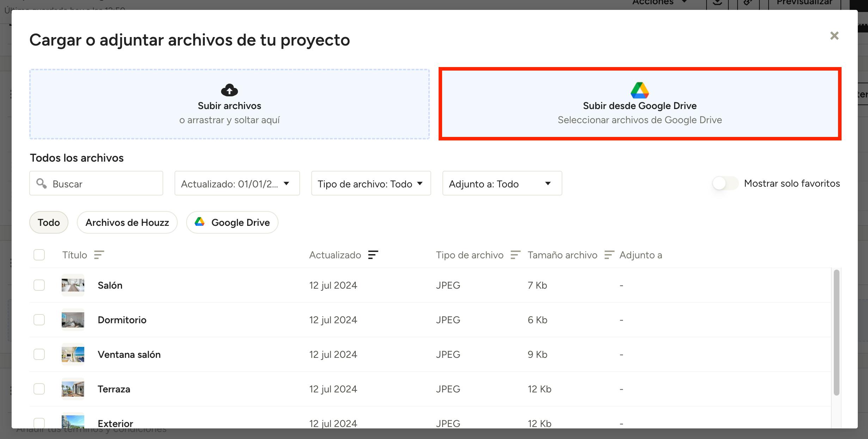Sort by Título column icon
This screenshot has width=868, height=439.
pos(99,255)
